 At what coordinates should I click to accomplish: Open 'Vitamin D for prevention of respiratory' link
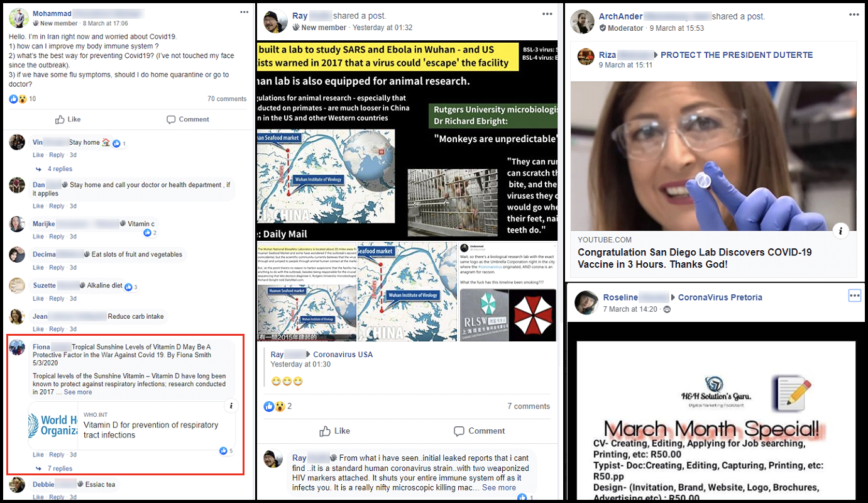pos(151,430)
